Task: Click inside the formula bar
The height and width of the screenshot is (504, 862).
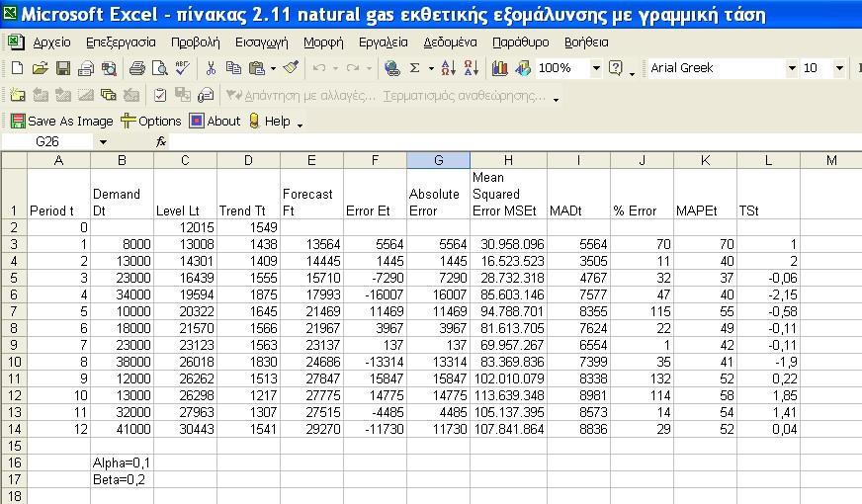Action: pos(514,141)
